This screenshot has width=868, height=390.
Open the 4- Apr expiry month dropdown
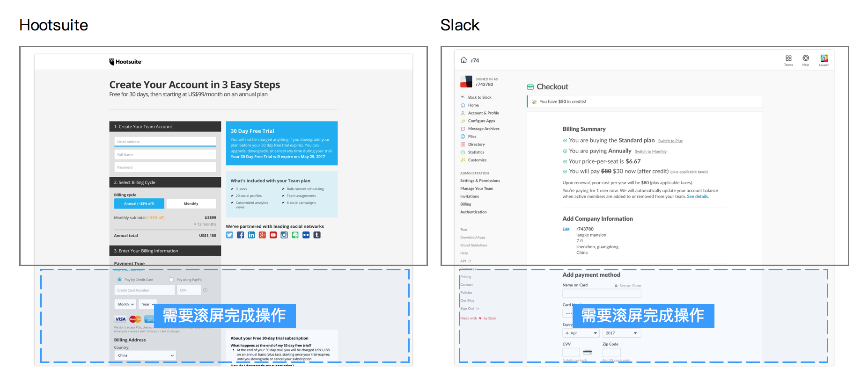click(581, 333)
